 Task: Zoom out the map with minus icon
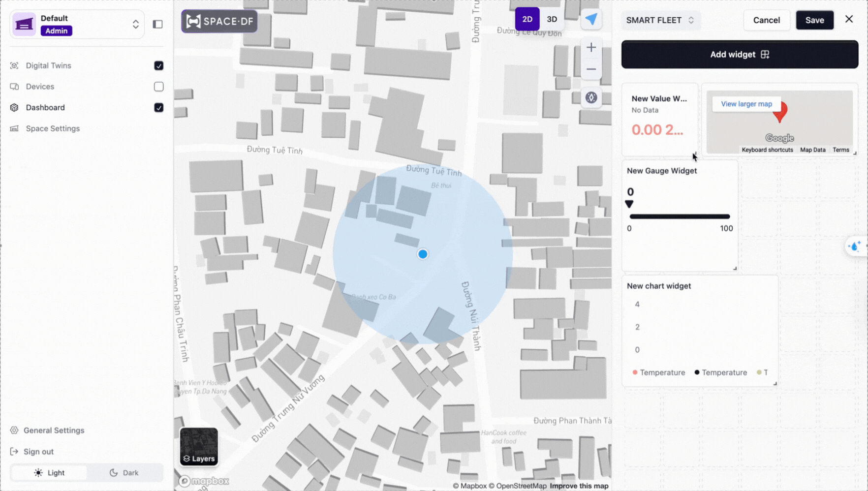point(591,69)
